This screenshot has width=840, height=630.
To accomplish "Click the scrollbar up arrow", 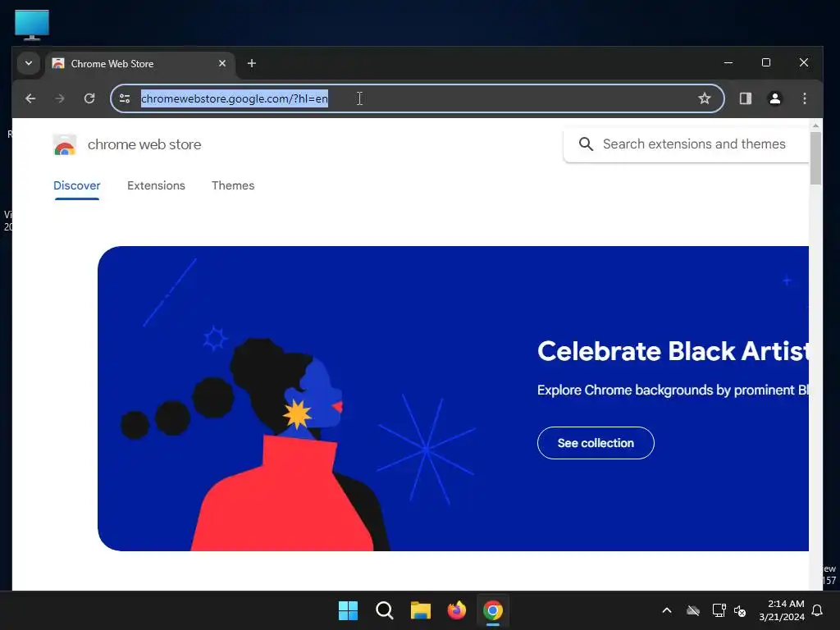I will (x=815, y=126).
